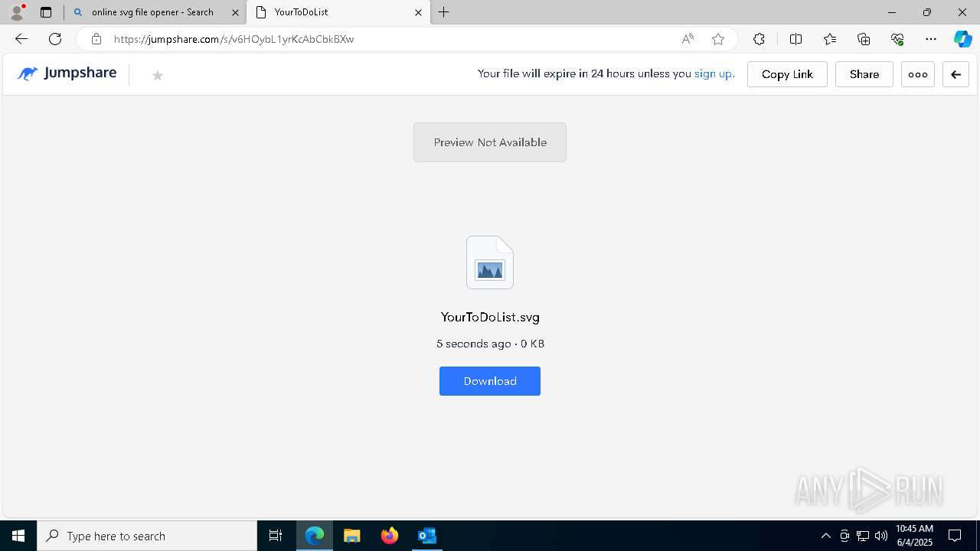
Task: Open the notifications action center
Action: [955, 536]
